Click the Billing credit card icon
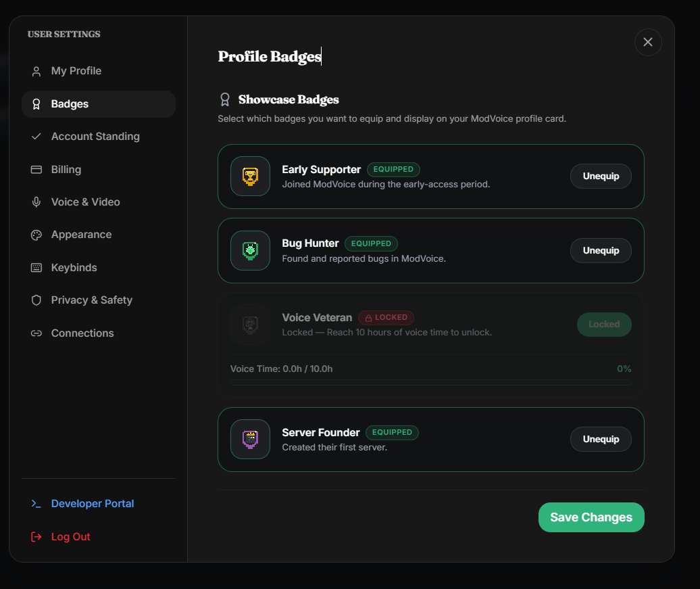The width and height of the screenshot is (700, 589). [x=36, y=169]
